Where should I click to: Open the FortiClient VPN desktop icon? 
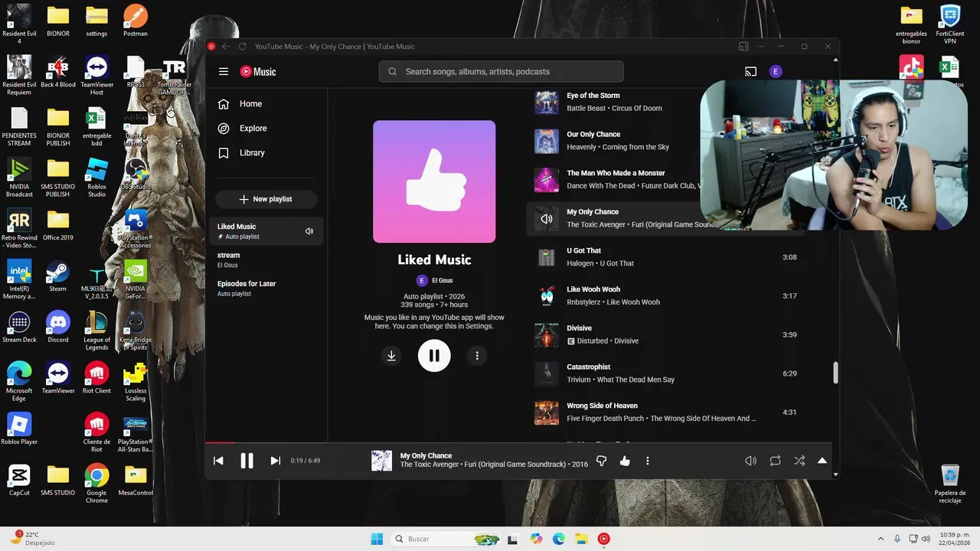pyautogui.click(x=950, y=24)
